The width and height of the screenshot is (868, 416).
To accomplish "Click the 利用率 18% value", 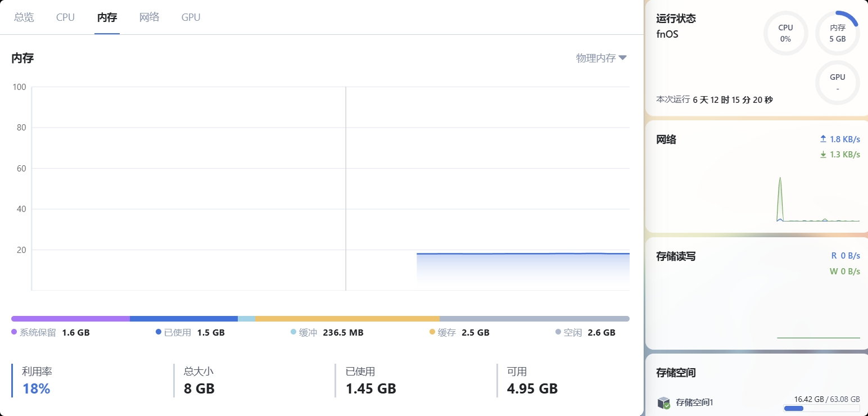I will (x=37, y=388).
